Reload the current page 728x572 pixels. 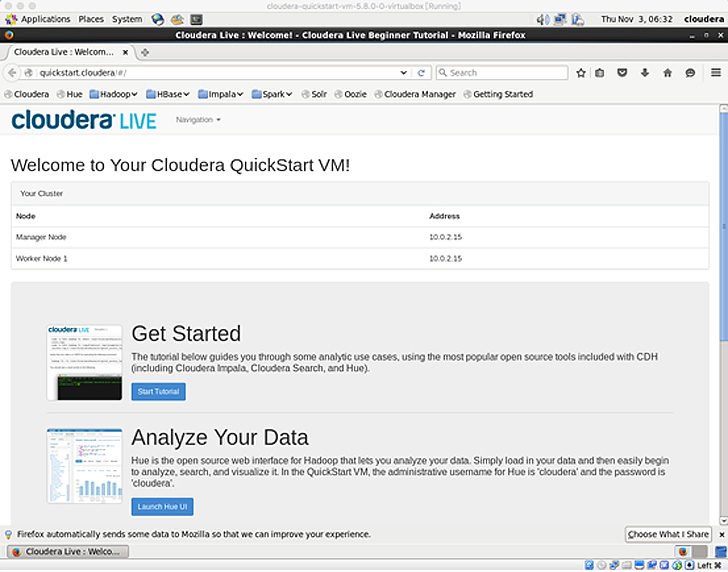[421, 73]
